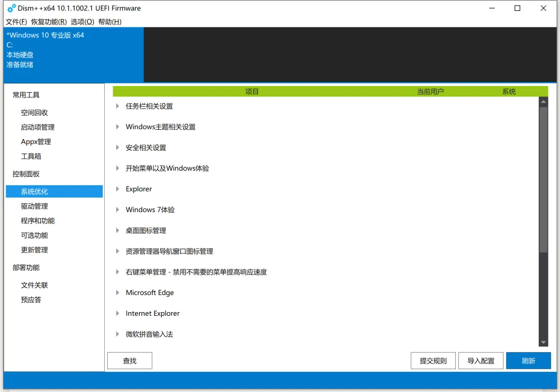Screen dimensions: 560x392
Task: Close the Dism++ window
Action: [543, 8]
